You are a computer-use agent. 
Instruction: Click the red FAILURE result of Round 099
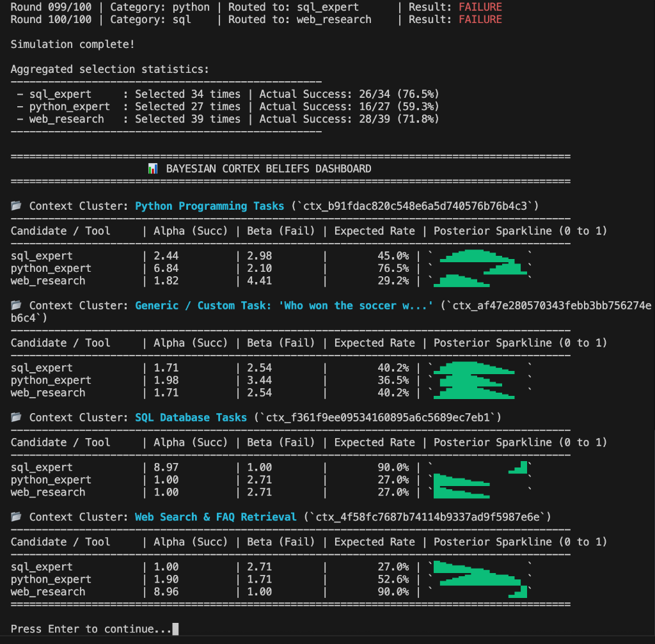pyautogui.click(x=480, y=7)
